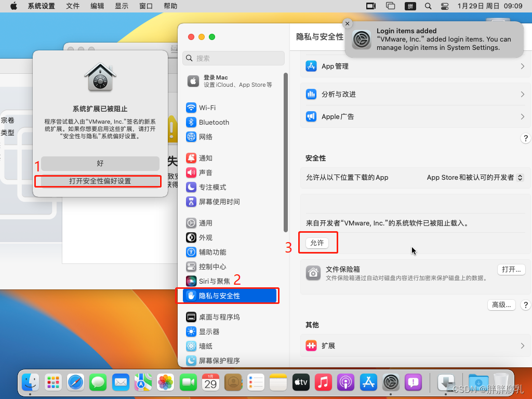Open FaceTime from the Dock
The image size is (532, 399).
pos(188,382)
